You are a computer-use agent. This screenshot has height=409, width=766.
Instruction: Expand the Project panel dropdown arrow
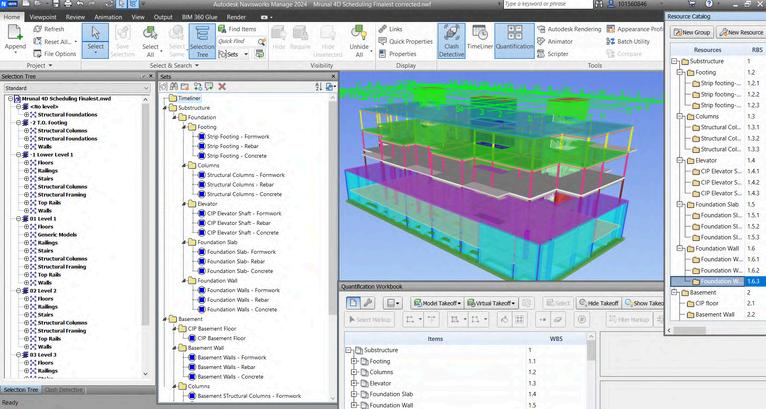pyautogui.click(x=50, y=65)
